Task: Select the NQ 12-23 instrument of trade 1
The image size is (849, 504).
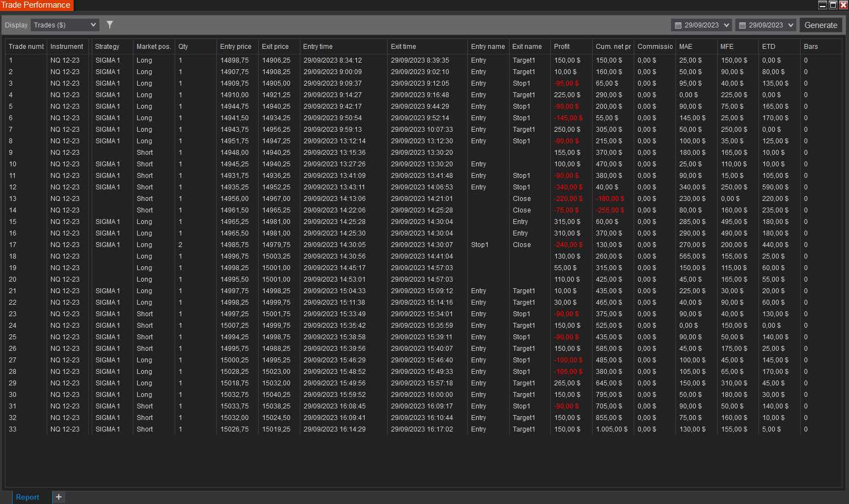Action: (65, 60)
